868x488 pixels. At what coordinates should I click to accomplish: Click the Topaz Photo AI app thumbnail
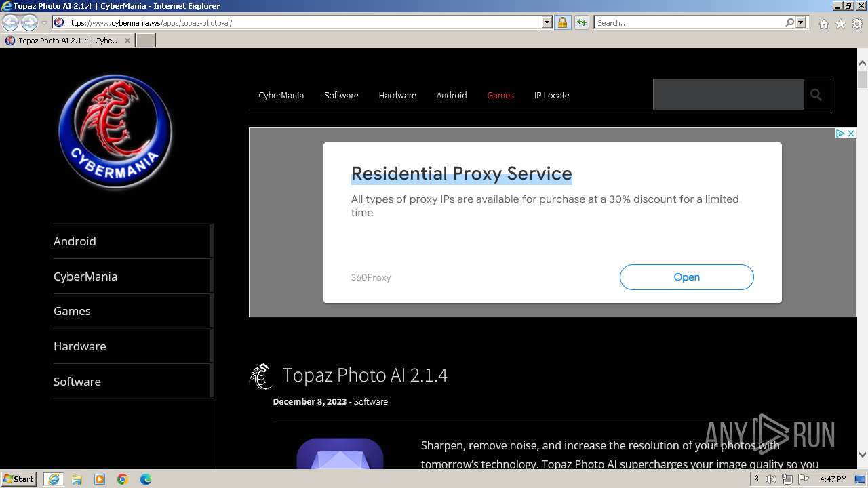340,453
